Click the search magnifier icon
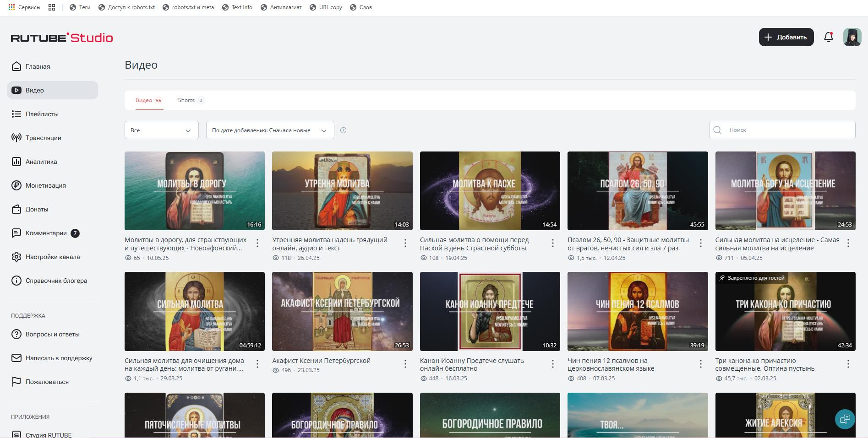The height and width of the screenshot is (438, 868). pyautogui.click(x=718, y=130)
